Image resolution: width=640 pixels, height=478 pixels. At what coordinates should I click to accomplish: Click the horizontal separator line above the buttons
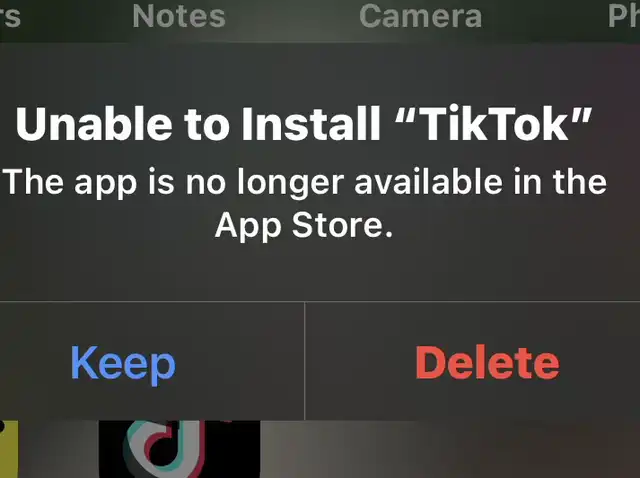(320, 302)
